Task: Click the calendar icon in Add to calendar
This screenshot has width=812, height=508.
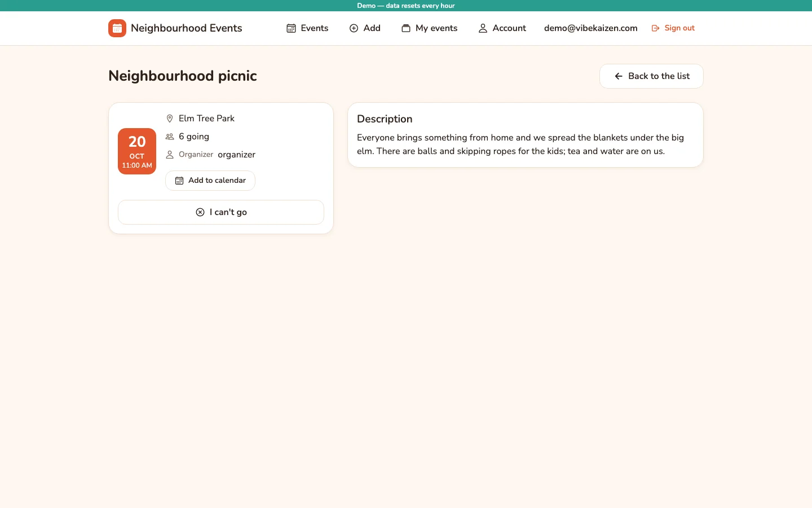Action: pos(179,181)
